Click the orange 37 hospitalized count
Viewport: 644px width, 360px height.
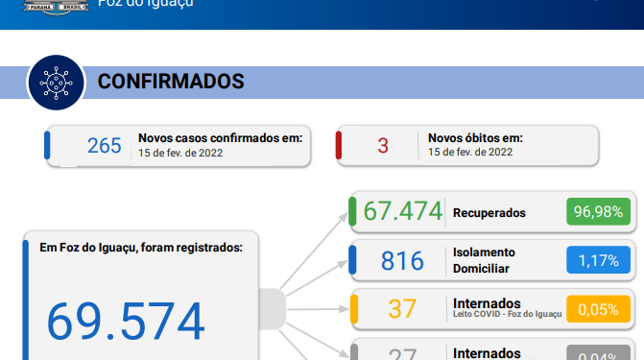402,309
